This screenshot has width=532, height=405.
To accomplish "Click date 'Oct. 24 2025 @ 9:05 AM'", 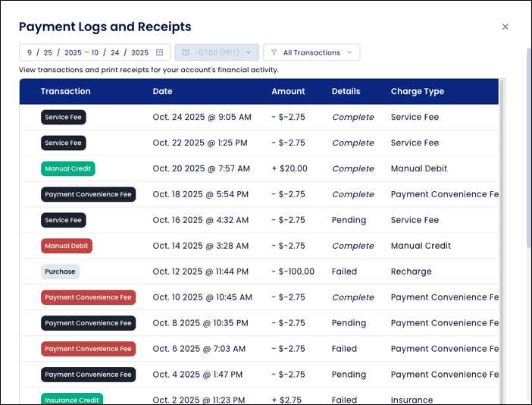I will point(202,117).
